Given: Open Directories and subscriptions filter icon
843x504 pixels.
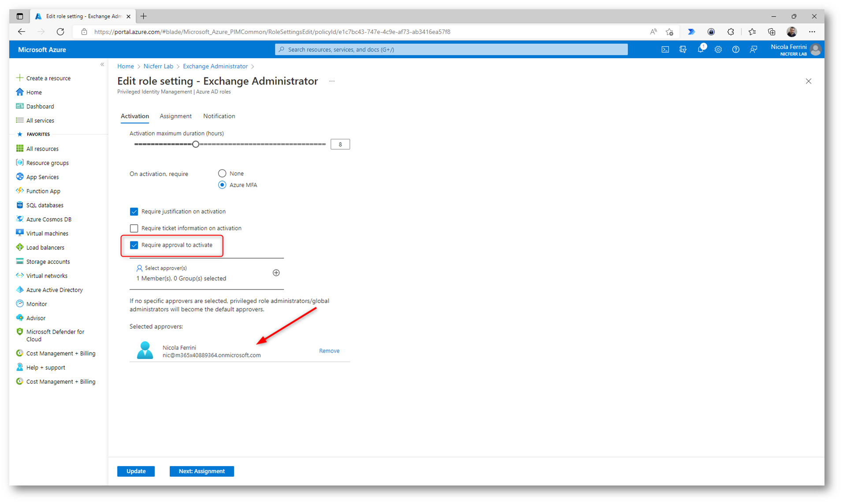Looking at the screenshot, I should (683, 50).
